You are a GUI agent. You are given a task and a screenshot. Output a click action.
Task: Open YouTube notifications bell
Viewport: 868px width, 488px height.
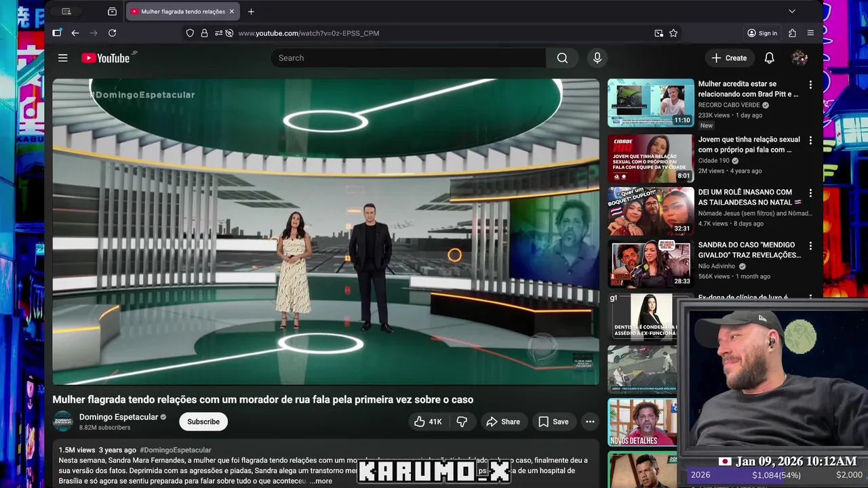point(769,58)
